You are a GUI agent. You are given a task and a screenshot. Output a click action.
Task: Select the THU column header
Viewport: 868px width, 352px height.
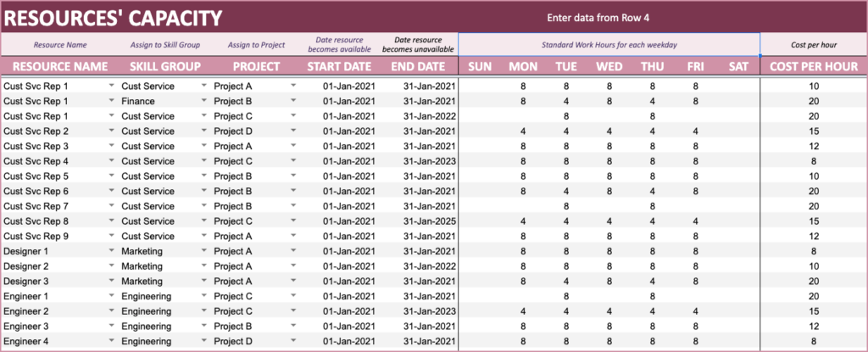[x=653, y=66]
